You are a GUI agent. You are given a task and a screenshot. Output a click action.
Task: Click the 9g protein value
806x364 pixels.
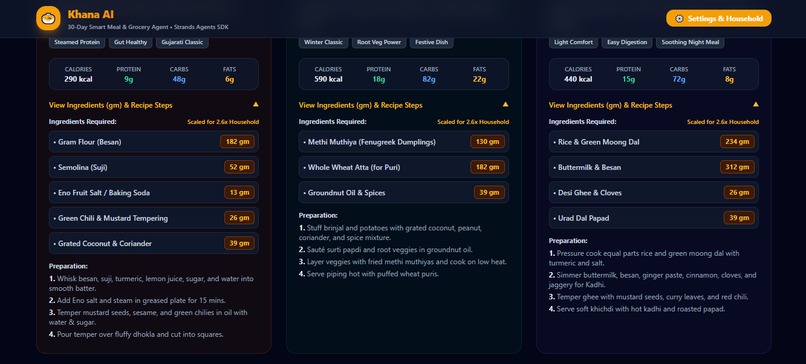click(x=129, y=79)
